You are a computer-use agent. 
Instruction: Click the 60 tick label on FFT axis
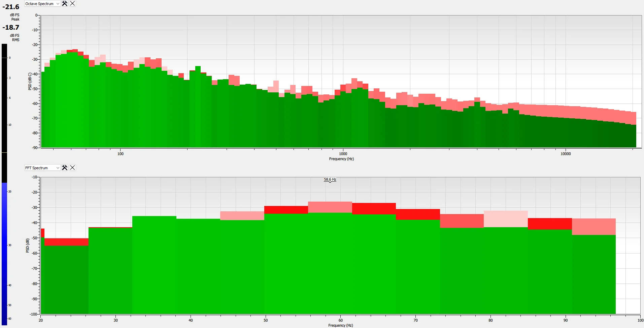[x=341, y=320]
